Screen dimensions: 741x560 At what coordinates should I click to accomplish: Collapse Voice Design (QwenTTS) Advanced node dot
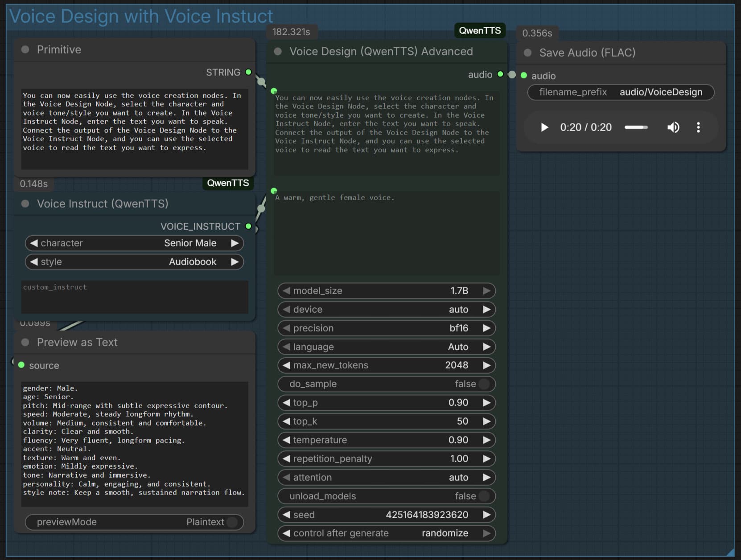278,51
